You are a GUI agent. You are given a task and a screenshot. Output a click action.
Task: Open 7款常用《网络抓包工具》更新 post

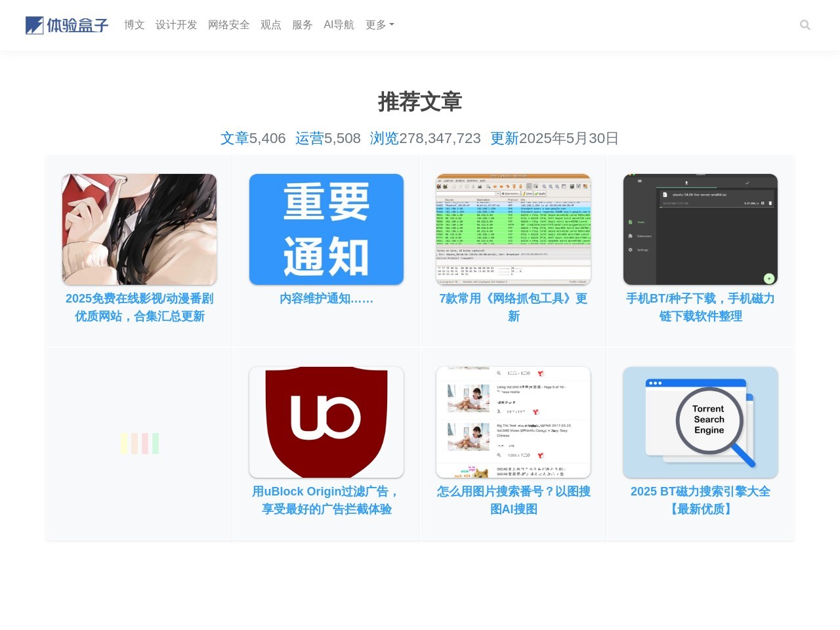pyautogui.click(x=513, y=307)
